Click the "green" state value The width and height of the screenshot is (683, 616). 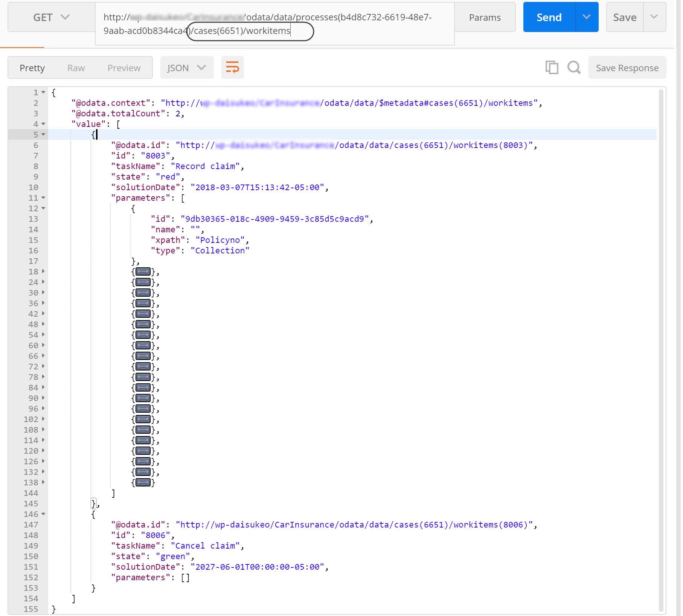click(x=173, y=557)
